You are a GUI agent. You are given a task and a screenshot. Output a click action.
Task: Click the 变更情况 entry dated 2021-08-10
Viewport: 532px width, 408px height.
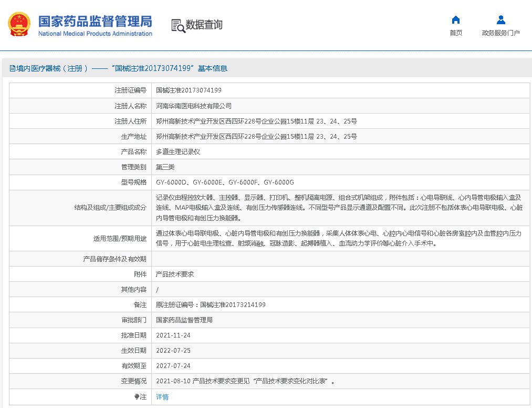pyautogui.click(x=245, y=381)
